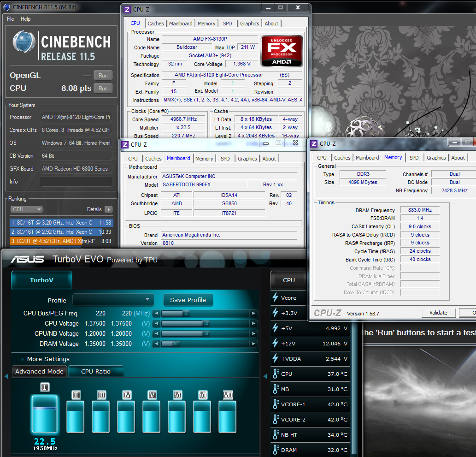This screenshot has height=457, width=476.
Task: Select core VIII ratio button
Action: [228, 395]
